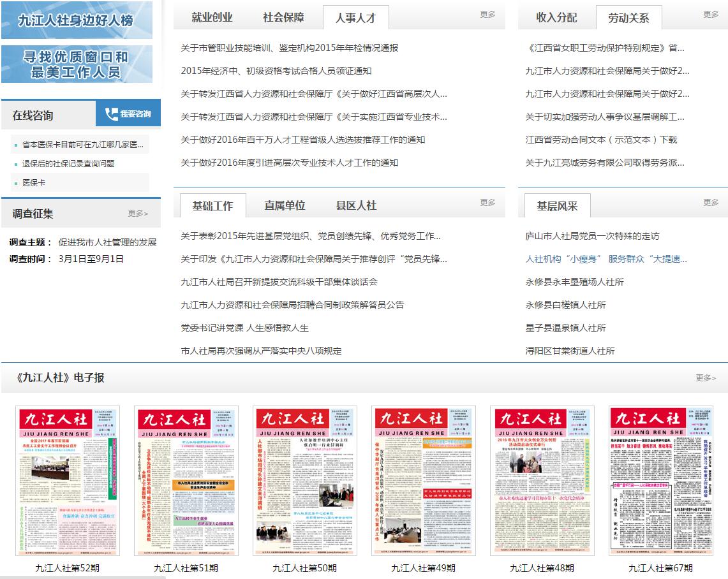Open the 九江人社身边好人榜 banner
Image resolution: width=728 pixels, height=579 pixels.
pyautogui.click(x=77, y=20)
